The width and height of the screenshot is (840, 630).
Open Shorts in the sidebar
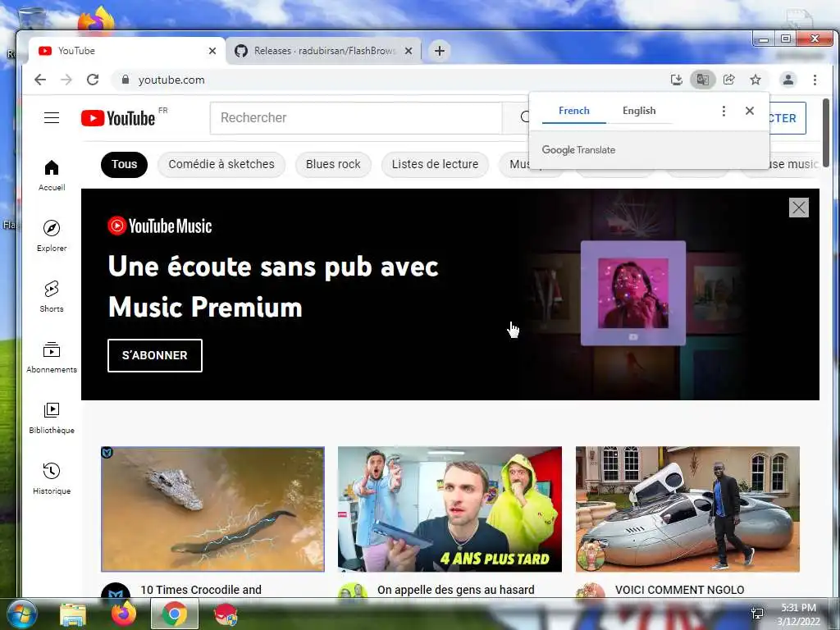[x=52, y=297]
